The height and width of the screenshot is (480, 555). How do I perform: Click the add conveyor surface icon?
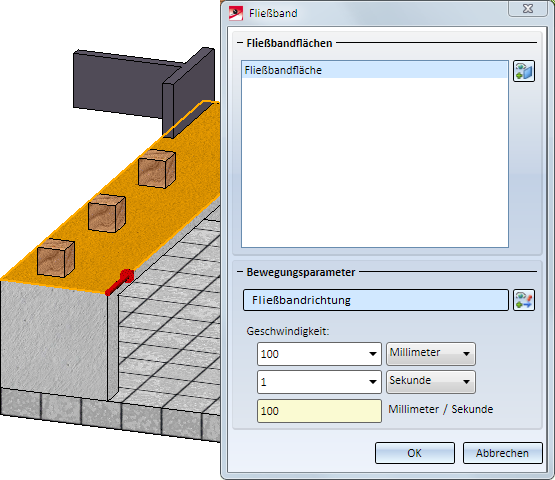coord(524,71)
